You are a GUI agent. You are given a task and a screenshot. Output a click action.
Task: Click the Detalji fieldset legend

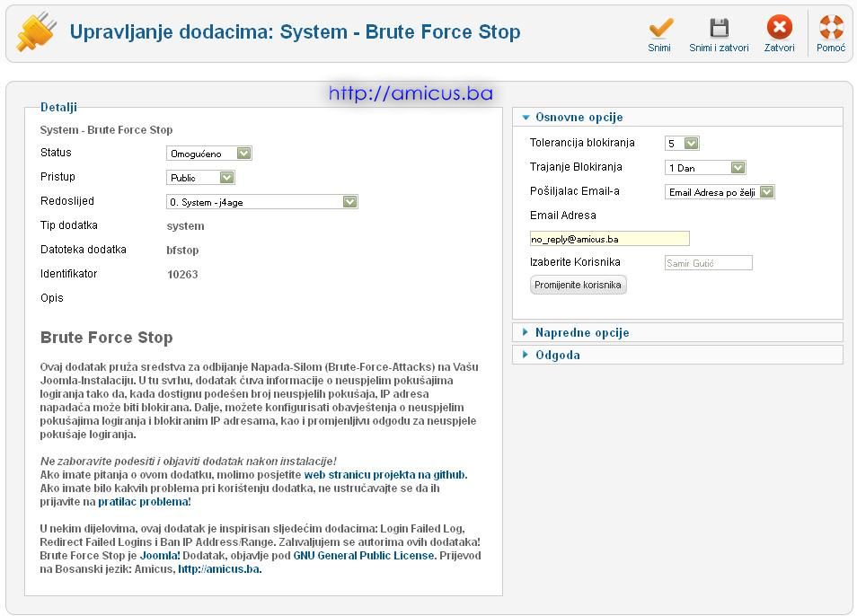(58, 107)
